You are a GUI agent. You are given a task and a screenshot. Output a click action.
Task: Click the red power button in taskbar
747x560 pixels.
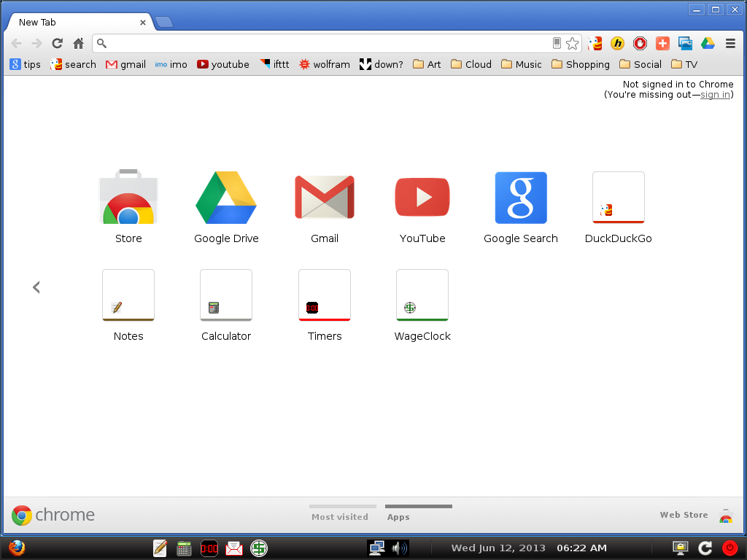click(729, 548)
